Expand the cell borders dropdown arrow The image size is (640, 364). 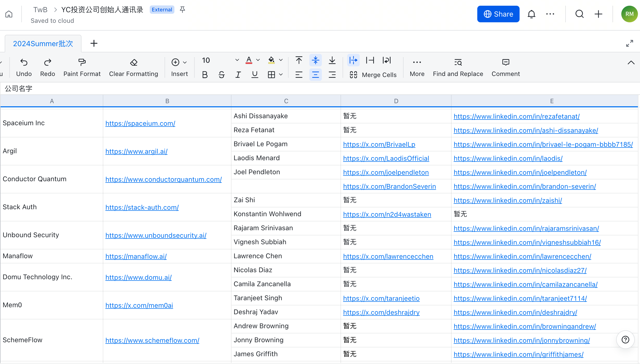click(x=281, y=75)
